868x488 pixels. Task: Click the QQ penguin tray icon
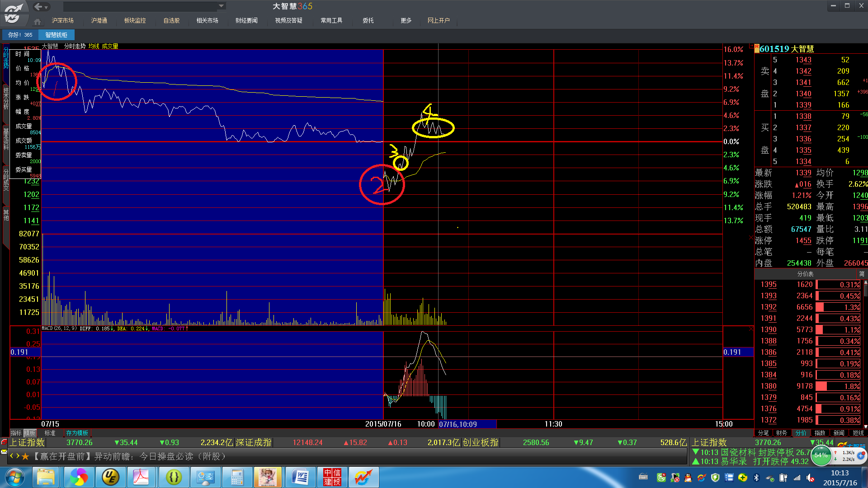[x=688, y=478]
